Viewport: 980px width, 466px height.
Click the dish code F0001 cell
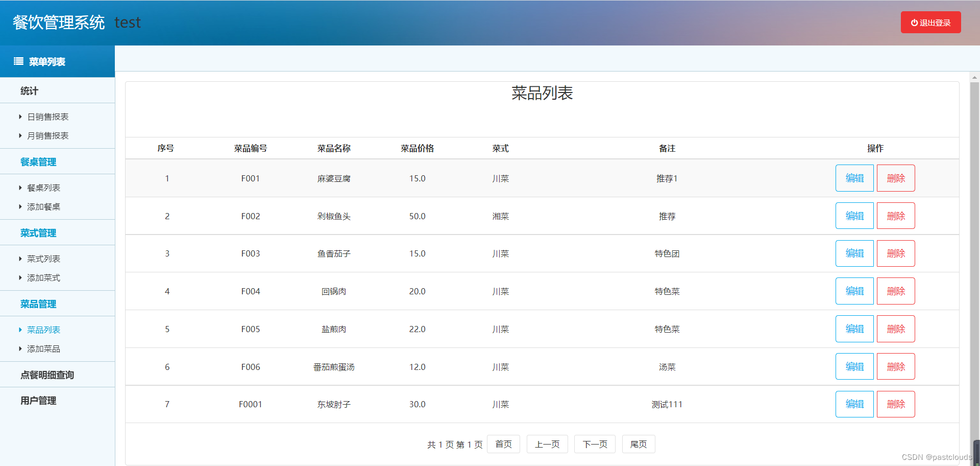pos(251,404)
